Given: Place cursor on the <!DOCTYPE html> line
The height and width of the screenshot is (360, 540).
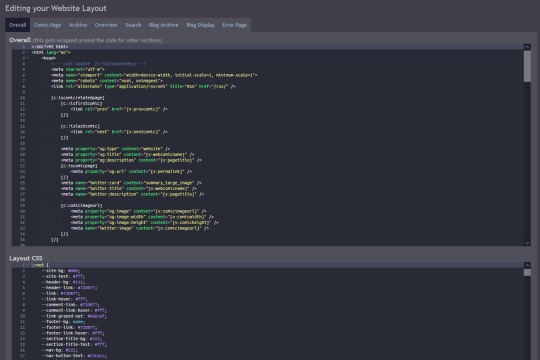Looking at the screenshot, I should click(x=50, y=47).
